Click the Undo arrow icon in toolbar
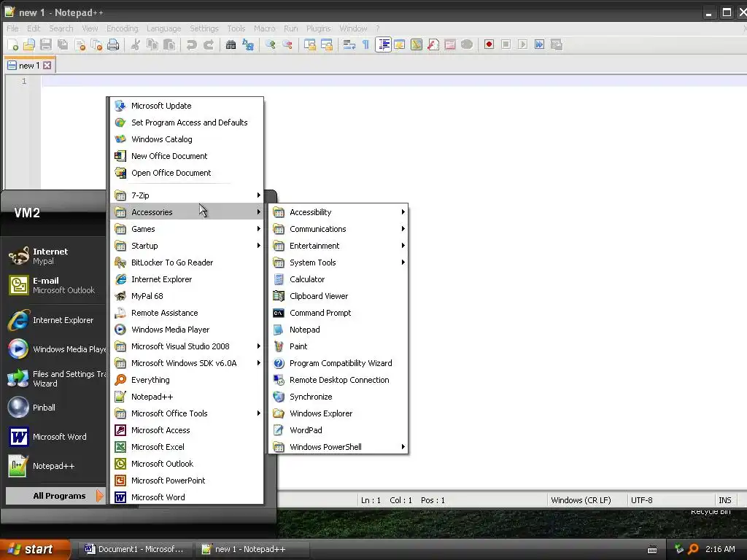Screen dimensions: 747x560 (192, 44)
